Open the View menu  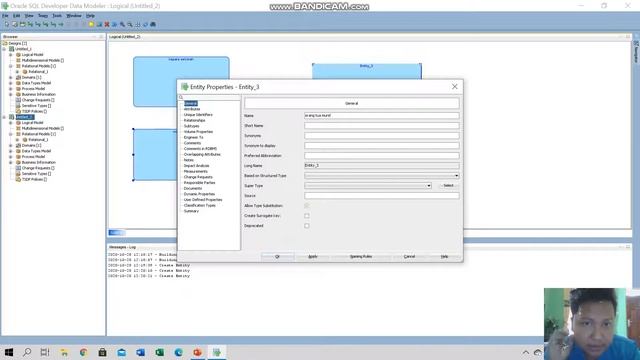pyautogui.click(x=29, y=16)
